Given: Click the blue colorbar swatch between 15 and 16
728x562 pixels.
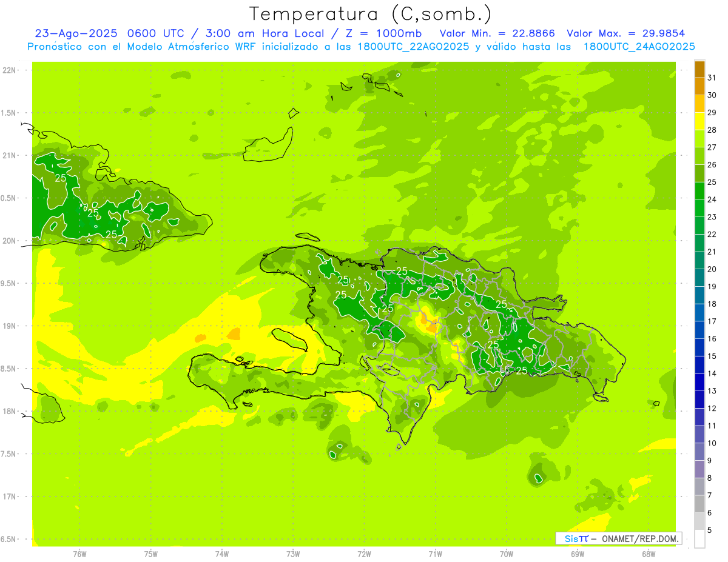Looking at the screenshot, I should click(699, 347).
